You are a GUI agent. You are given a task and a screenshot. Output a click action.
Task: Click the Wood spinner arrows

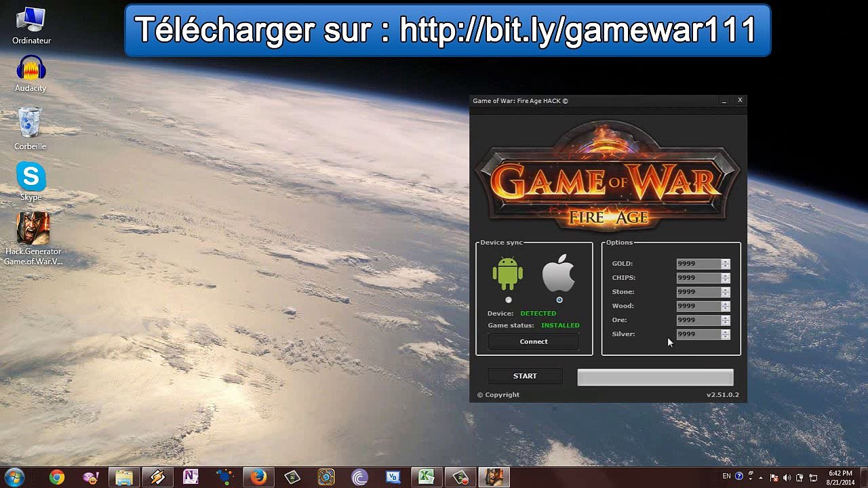click(726, 306)
